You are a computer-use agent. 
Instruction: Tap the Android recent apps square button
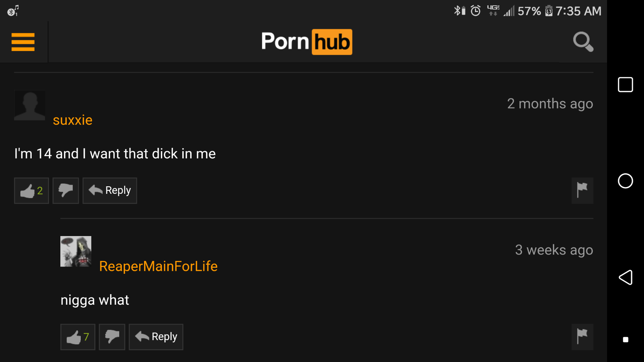click(625, 84)
